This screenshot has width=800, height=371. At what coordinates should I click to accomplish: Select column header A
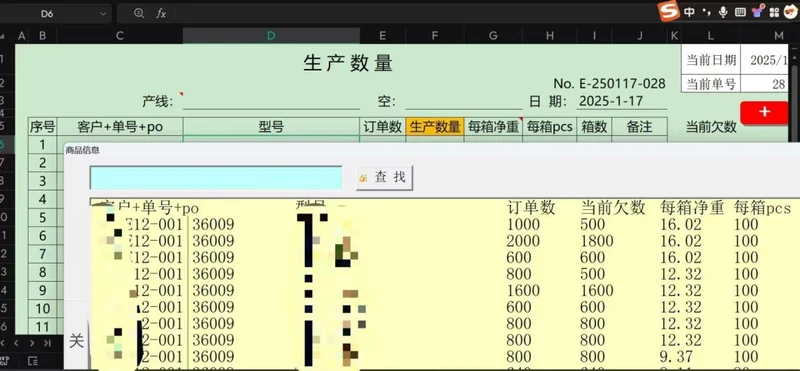pyautogui.click(x=21, y=35)
